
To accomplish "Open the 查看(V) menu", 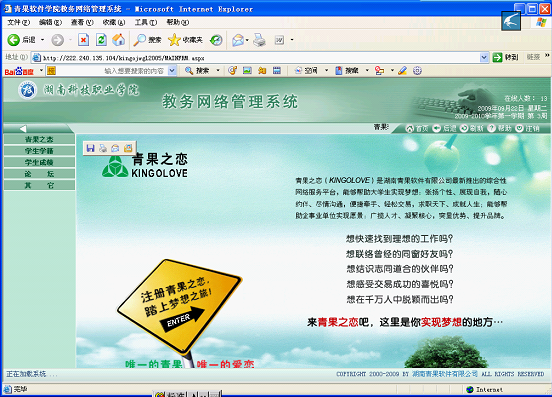I will 82,23.
